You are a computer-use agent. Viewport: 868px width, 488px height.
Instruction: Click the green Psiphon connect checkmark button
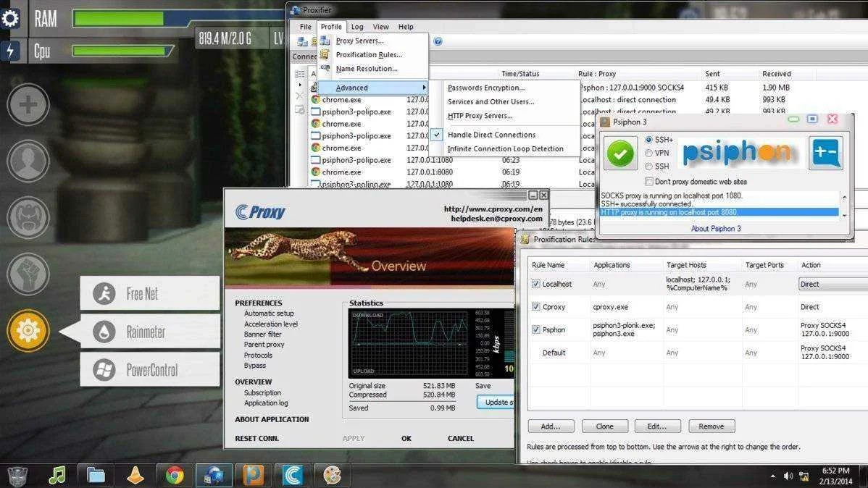pyautogui.click(x=620, y=153)
